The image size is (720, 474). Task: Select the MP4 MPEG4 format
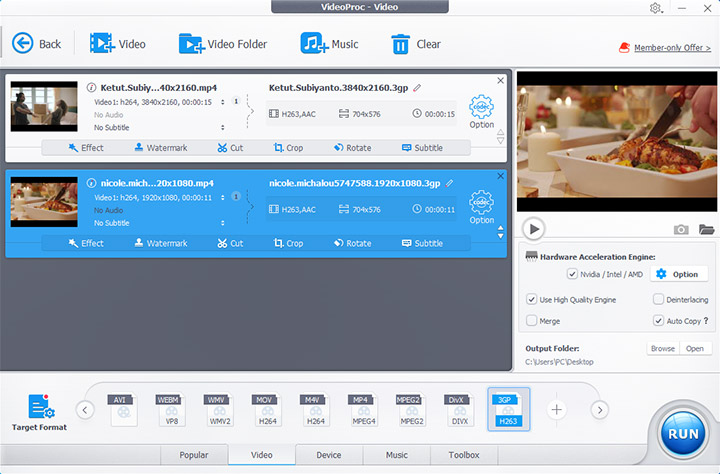[363, 409]
